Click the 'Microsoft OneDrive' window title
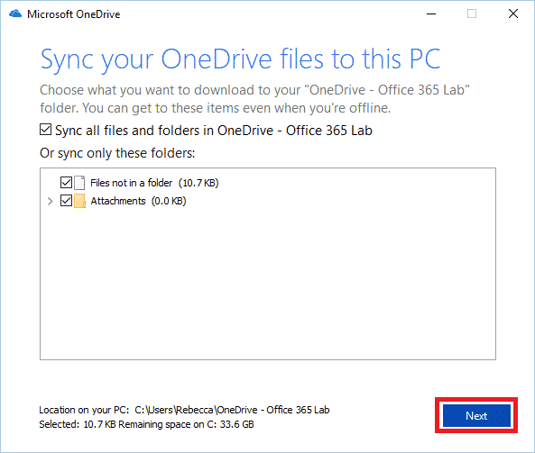 click(x=74, y=14)
